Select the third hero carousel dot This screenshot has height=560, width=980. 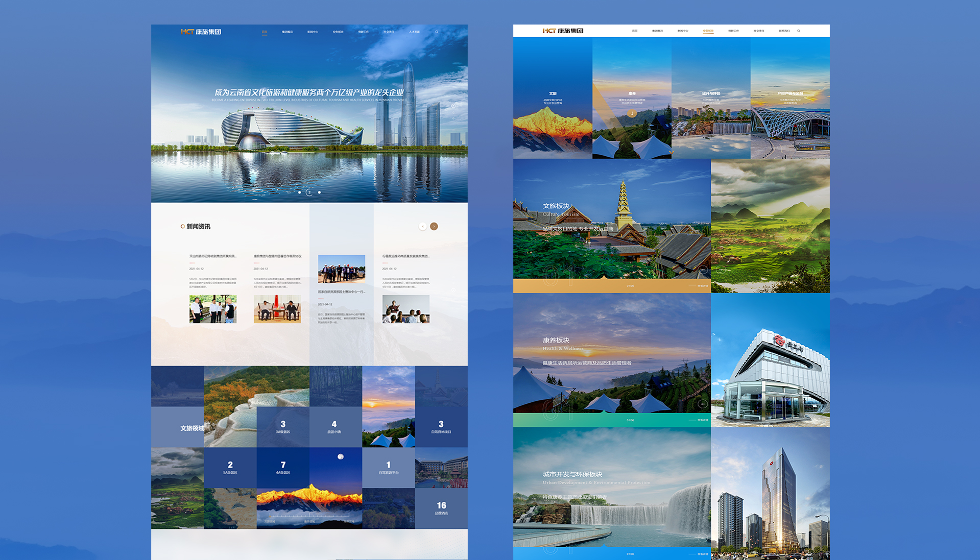coord(319,192)
